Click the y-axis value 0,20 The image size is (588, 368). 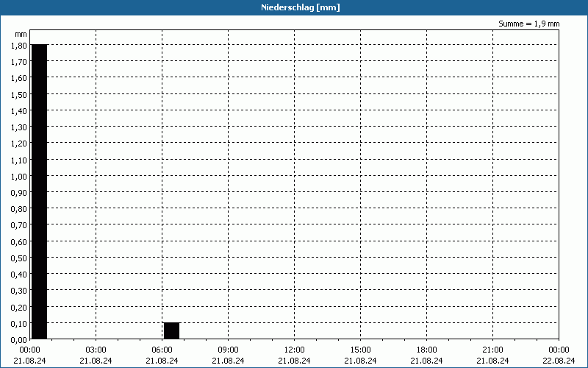pyautogui.click(x=19, y=307)
